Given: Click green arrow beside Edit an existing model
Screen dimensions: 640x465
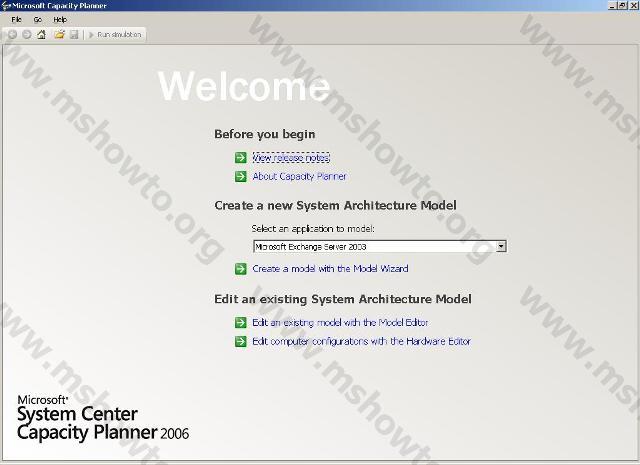Looking at the screenshot, I should (x=241, y=323).
